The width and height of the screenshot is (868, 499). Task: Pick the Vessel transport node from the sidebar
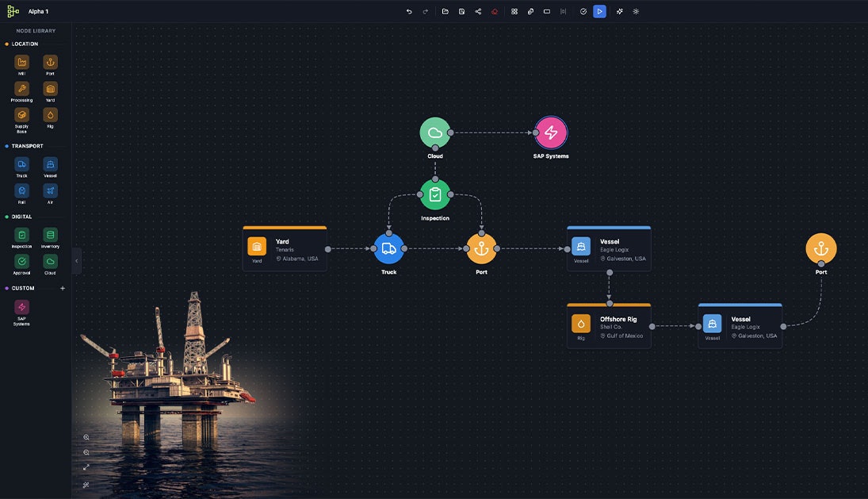click(x=49, y=164)
